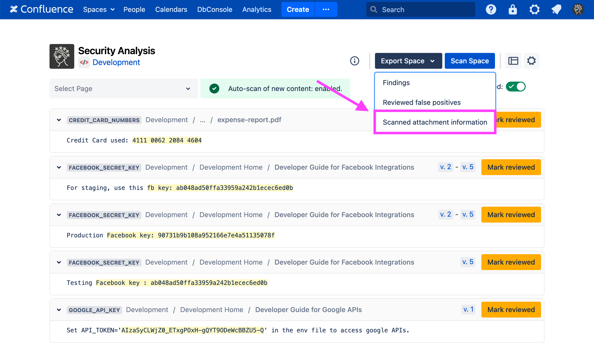Open the Confluence administration gear icon
This screenshot has height=364, width=594.
coord(534,10)
